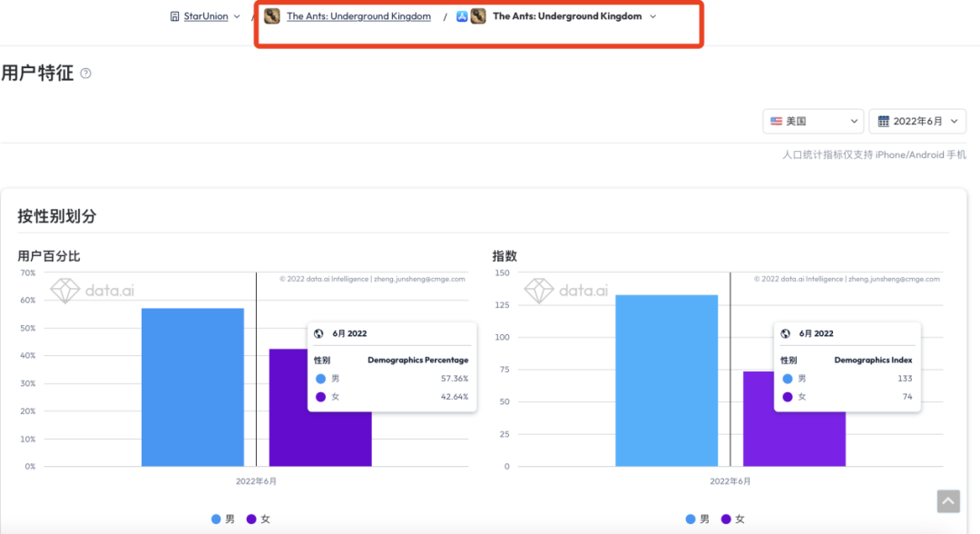
Task: Click the 74 index value in tooltip
Action: point(906,397)
